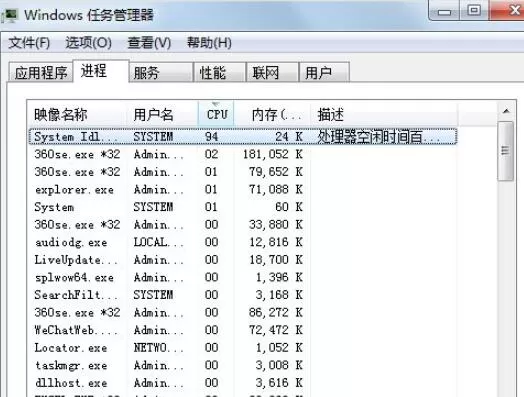This screenshot has height=397, width=524.
Task: Open the 帮助(H) menu
Action: pos(209,43)
